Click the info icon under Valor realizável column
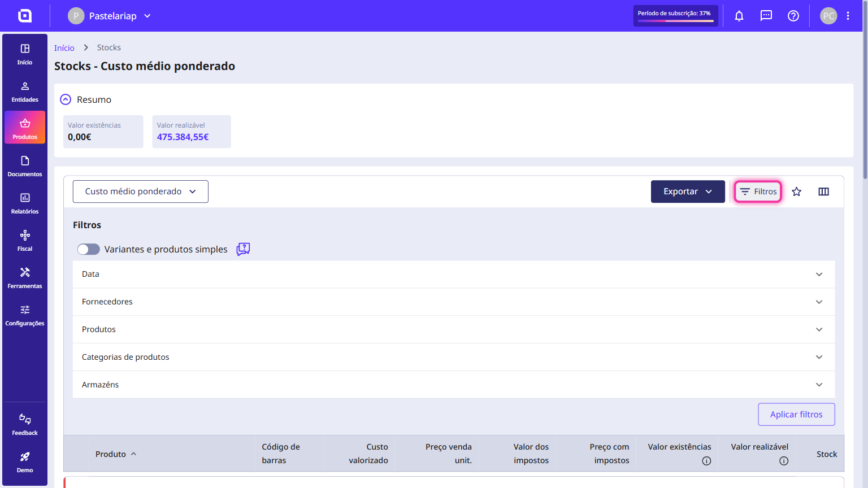Screen dimensions: 868x488 784,461
